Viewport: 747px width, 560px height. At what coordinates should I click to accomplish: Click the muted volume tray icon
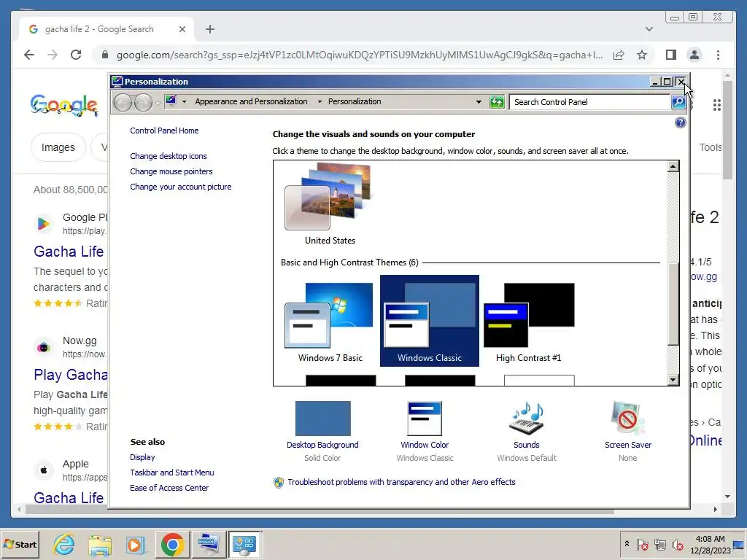677,544
